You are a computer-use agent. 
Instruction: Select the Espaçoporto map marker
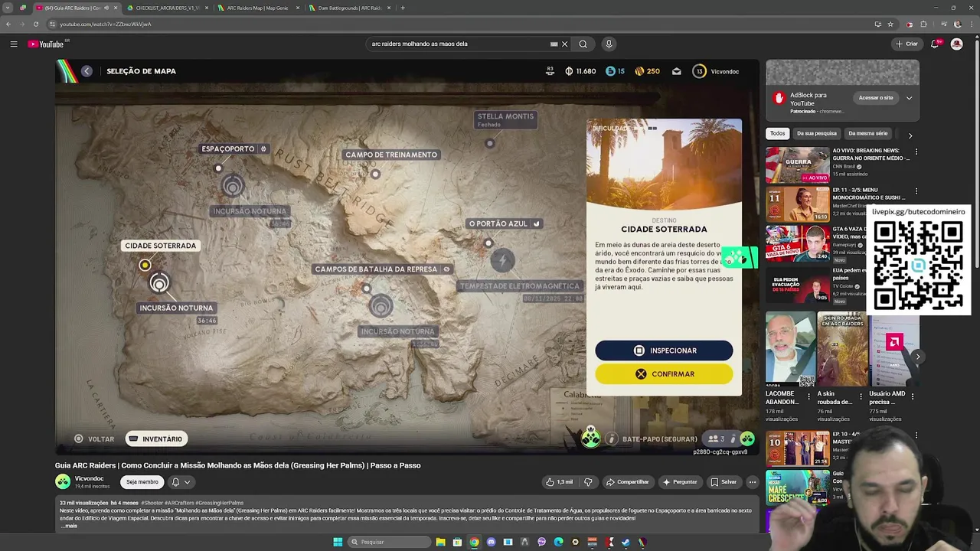coord(218,168)
